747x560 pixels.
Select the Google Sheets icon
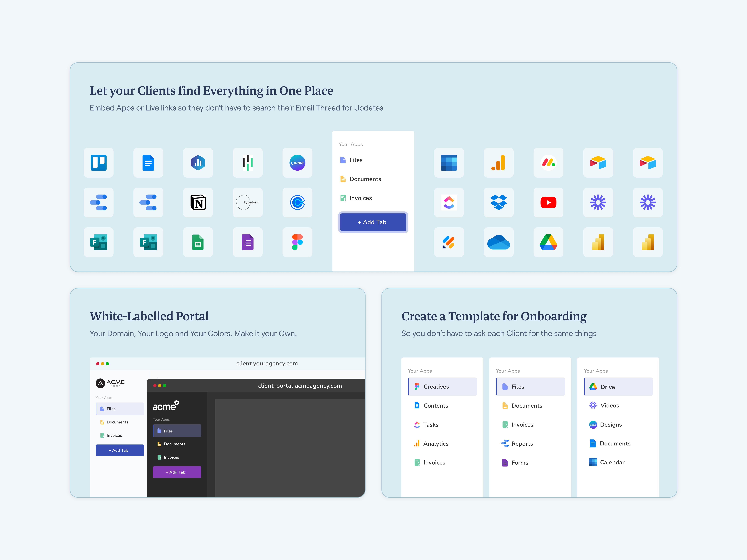click(x=198, y=242)
